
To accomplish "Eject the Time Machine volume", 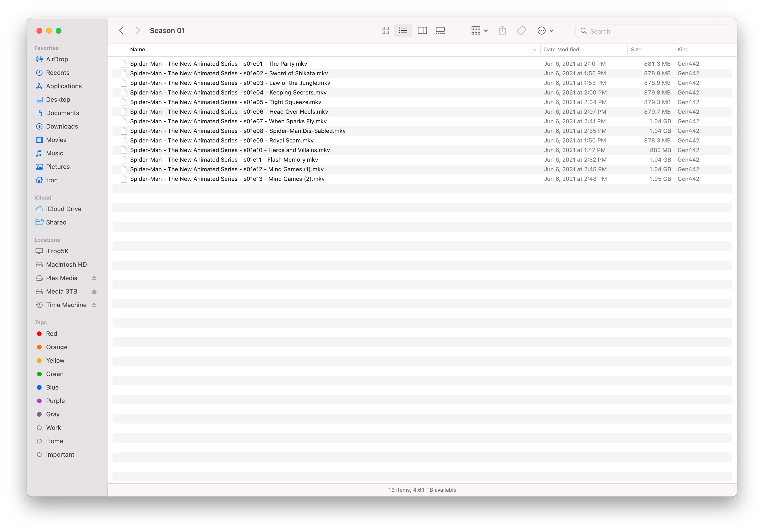I will click(94, 305).
